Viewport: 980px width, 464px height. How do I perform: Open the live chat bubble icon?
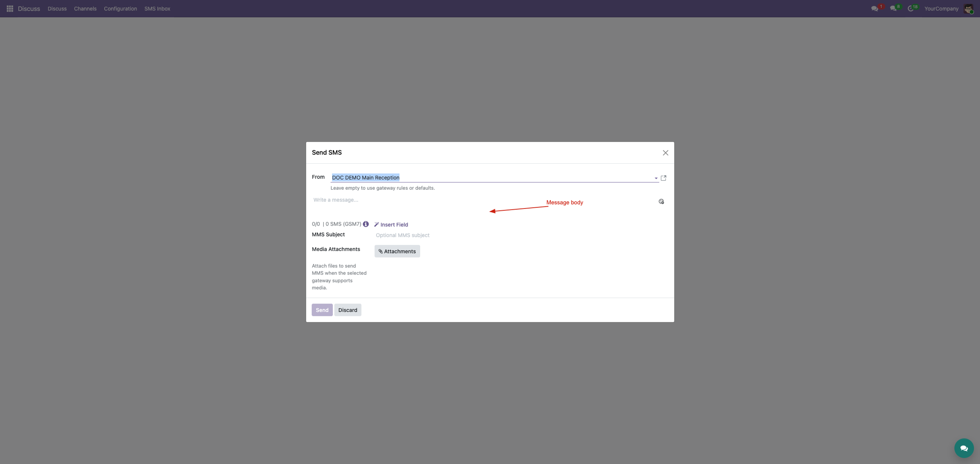[964, 448]
